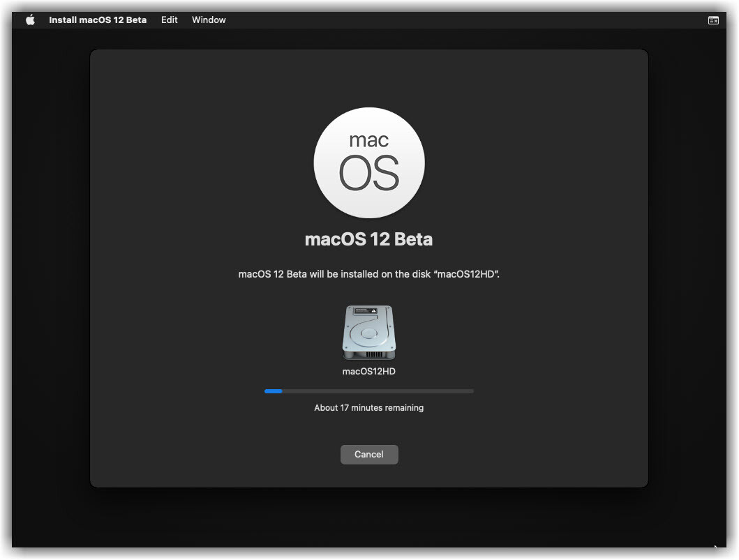Viewport: 739px width, 560px height.
Task: Open the Install macOS 12 Beta menu
Action: point(98,20)
